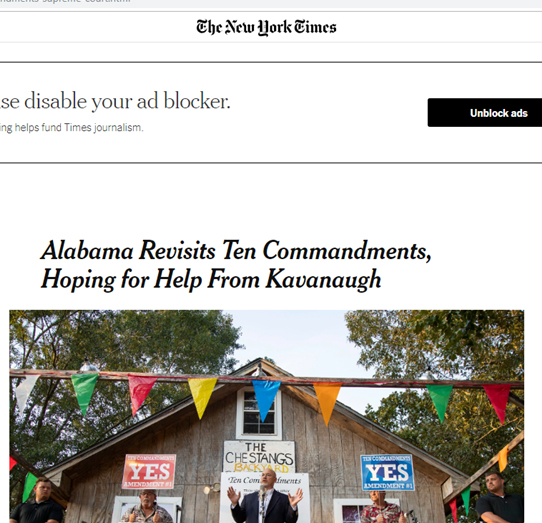The width and height of the screenshot is (542, 523).
Task: Click the white pennant flag at far left
Action: click(x=26, y=393)
